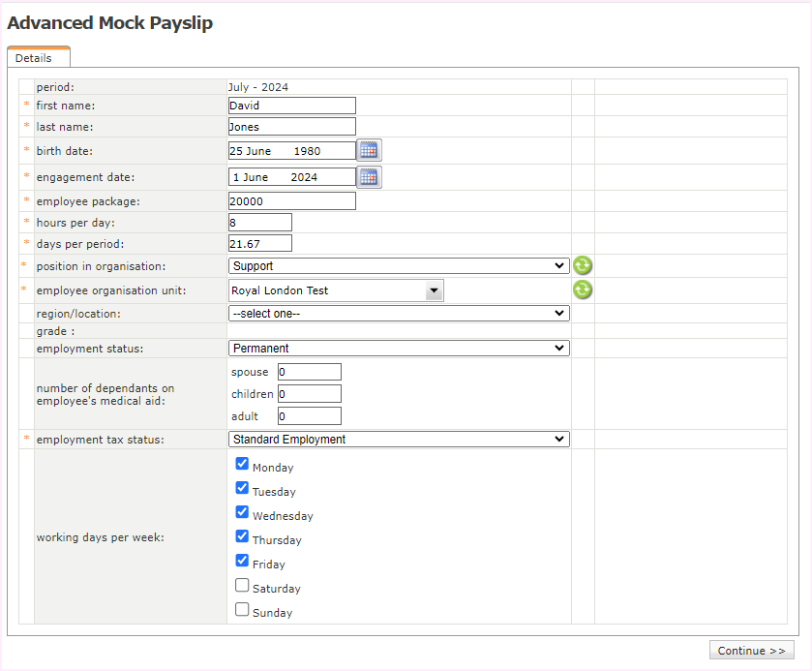The image size is (812, 671).
Task: Click refresh icon beside employee organisation unit
Action: (582, 290)
